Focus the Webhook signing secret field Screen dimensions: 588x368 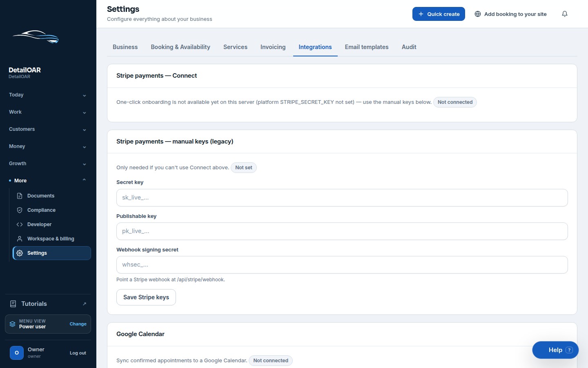[342, 265]
